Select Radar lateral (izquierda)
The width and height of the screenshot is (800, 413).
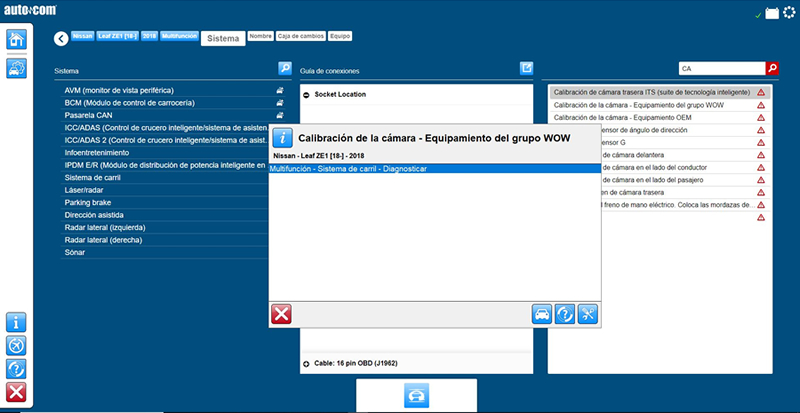coord(165,227)
